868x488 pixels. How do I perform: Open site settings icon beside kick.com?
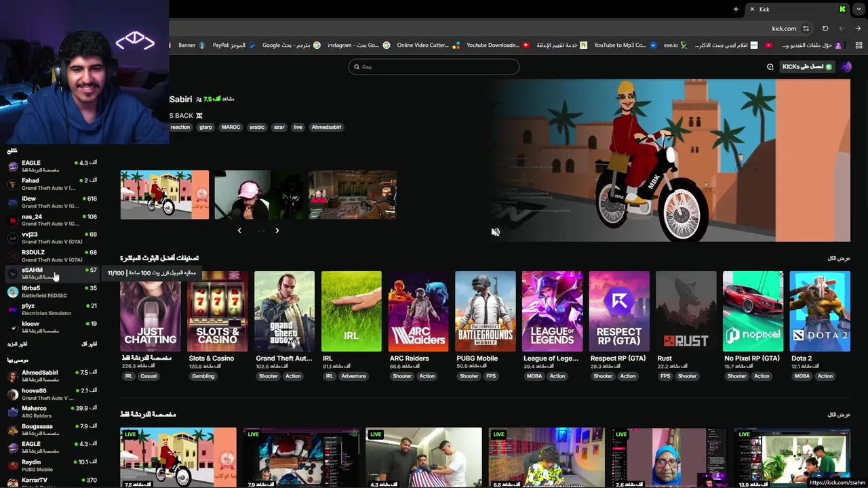(806, 28)
